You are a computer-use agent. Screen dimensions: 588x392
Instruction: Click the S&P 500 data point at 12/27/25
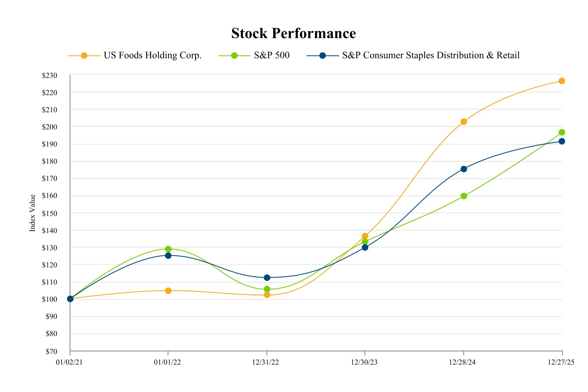coord(562,132)
